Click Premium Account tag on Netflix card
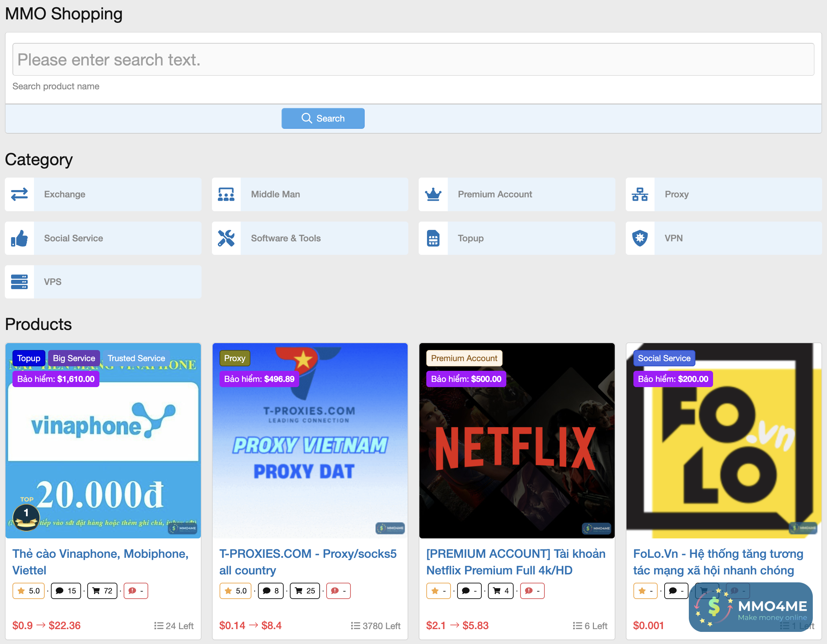 click(464, 358)
